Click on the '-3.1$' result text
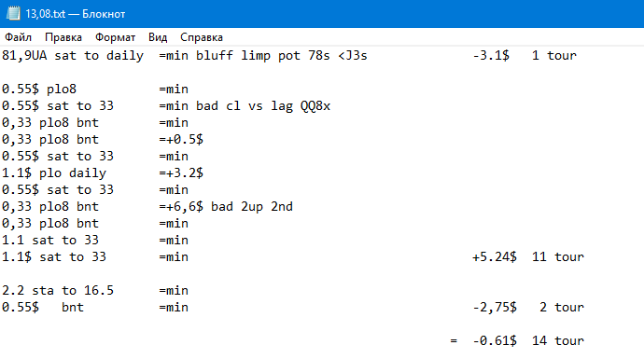Screen dimensions: 644x359 pyautogui.click(x=491, y=55)
